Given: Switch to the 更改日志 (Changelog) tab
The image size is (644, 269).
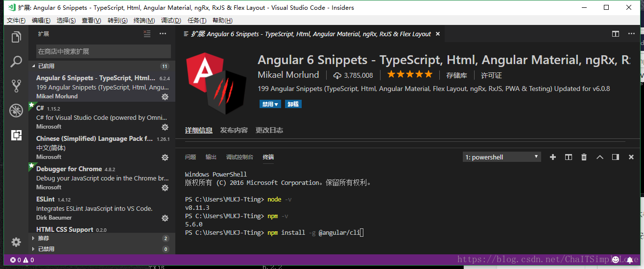Looking at the screenshot, I should [269, 130].
